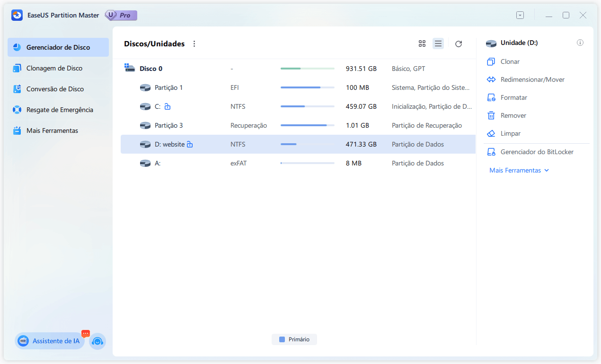Click the Partição 1 drive icon
This screenshot has width=601, height=364.
(x=145, y=87)
